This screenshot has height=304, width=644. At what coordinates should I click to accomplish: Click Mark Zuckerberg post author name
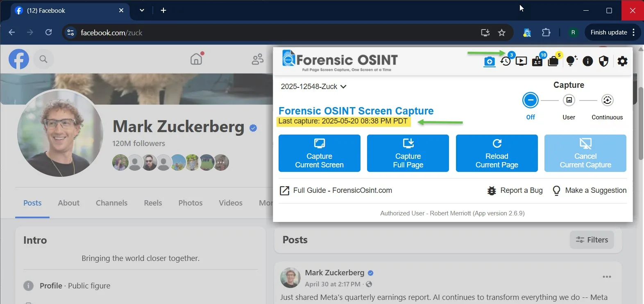(334, 273)
